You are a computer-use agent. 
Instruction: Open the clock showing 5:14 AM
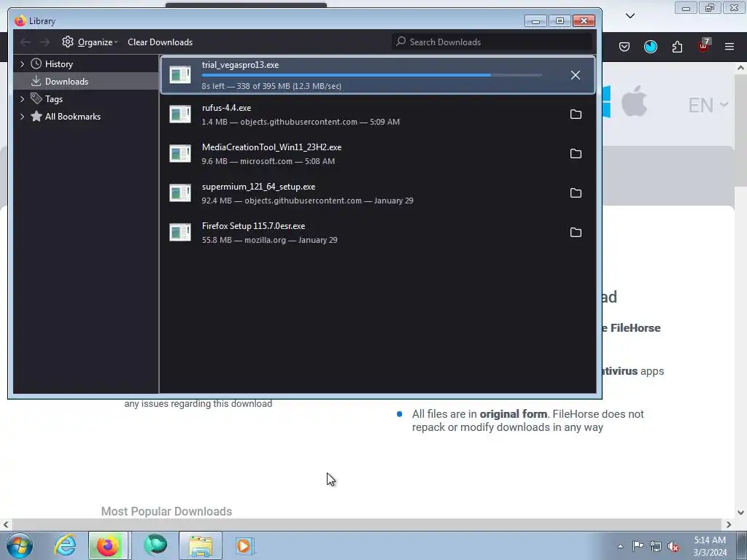pyautogui.click(x=710, y=546)
